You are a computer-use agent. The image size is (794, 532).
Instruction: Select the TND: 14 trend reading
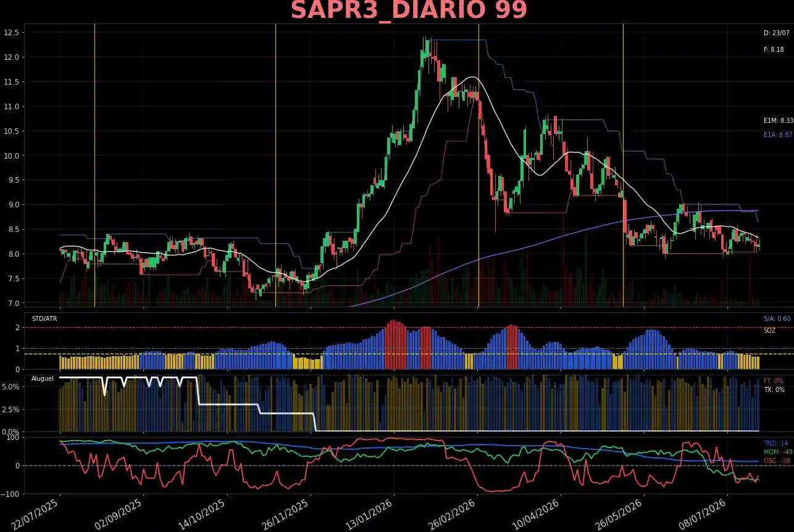click(x=775, y=443)
